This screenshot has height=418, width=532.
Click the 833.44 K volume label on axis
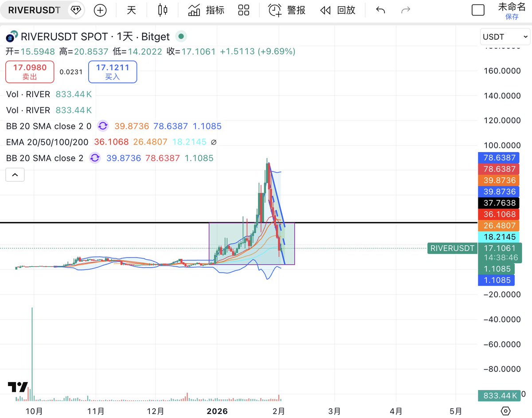500,395
